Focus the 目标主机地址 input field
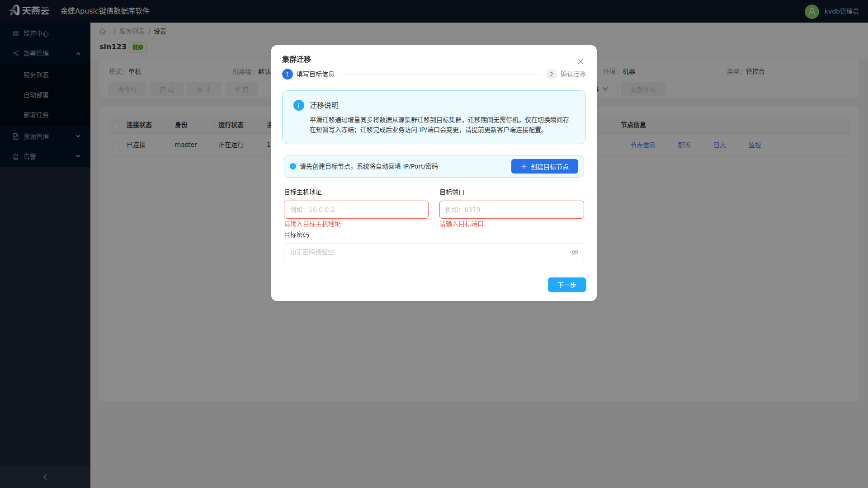The height and width of the screenshot is (488, 868). (x=356, y=210)
